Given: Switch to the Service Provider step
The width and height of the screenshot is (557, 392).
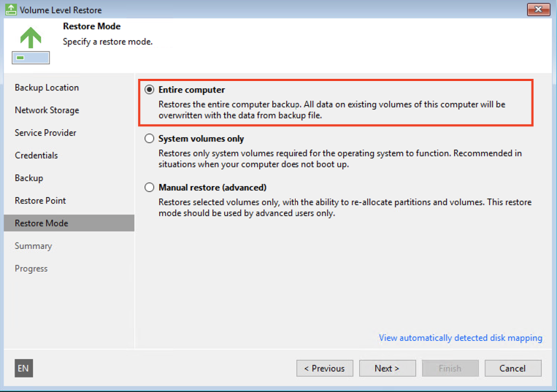Looking at the screenshot, I should [x=45, y=133].
